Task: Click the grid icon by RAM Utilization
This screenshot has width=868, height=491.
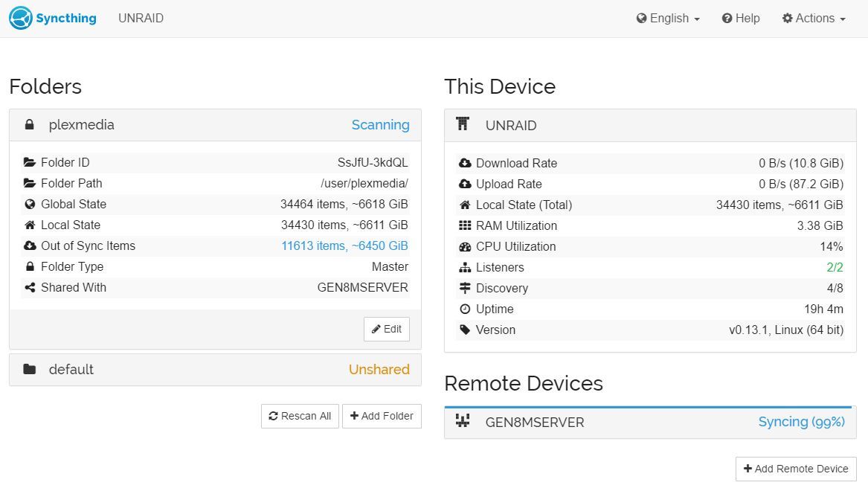Action: pos(465,226)
